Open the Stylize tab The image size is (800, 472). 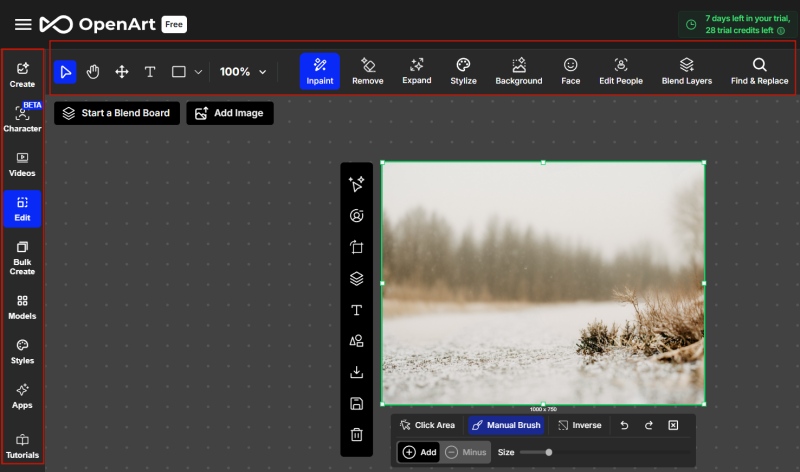(463, 71)
